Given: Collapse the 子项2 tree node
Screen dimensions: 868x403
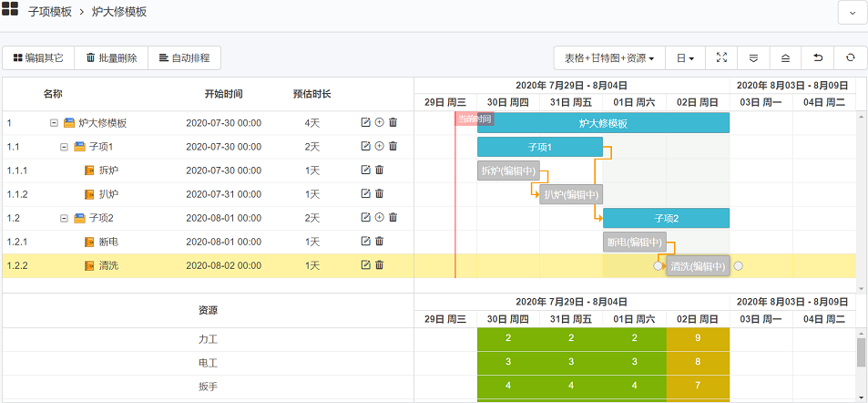Looking at the screenshot, I should coord(65,217).
